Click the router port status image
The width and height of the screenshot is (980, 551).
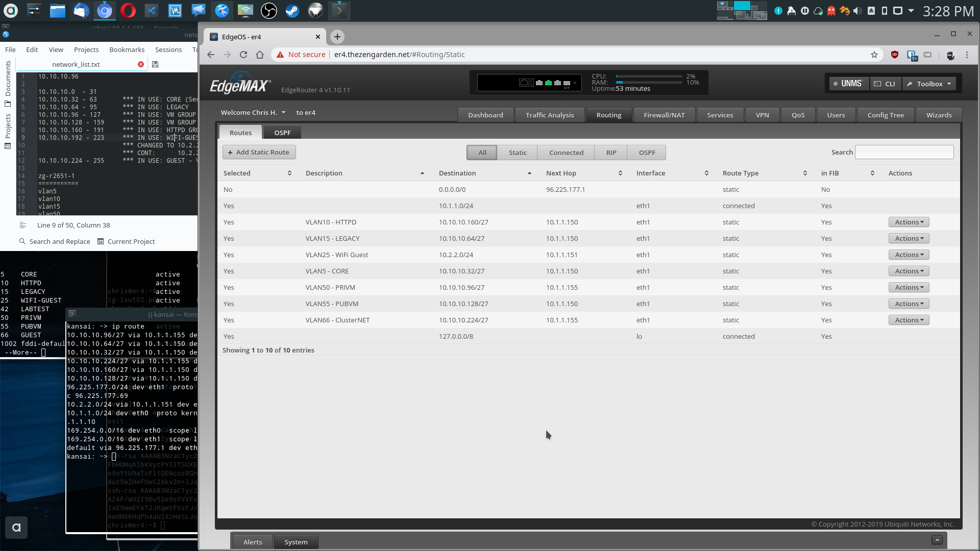(x=529, y=83)
